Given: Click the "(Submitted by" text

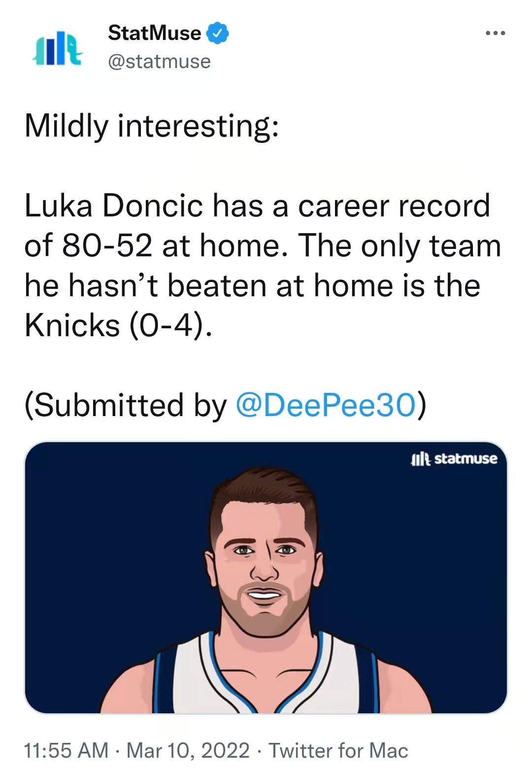Looking at the screenshot, I should coord(126,405).
